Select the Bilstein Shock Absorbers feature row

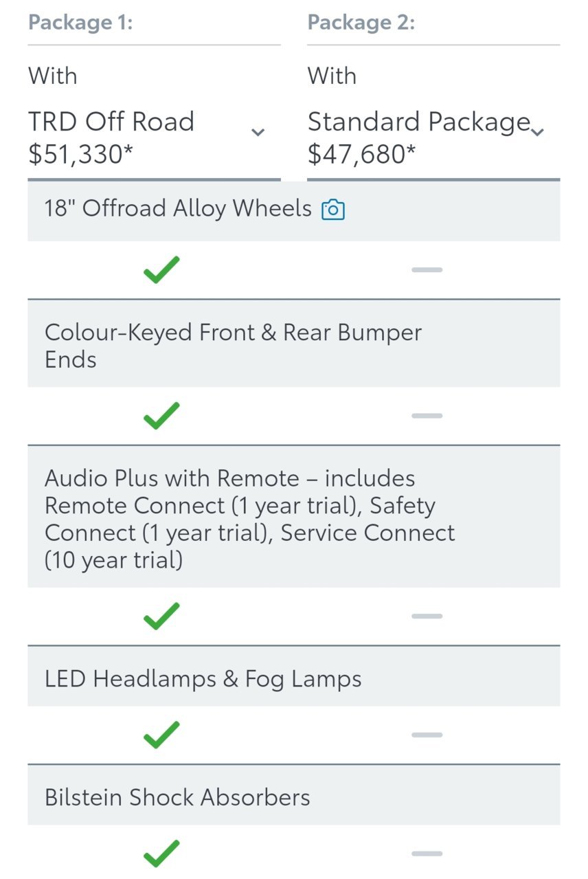point(294,797)
